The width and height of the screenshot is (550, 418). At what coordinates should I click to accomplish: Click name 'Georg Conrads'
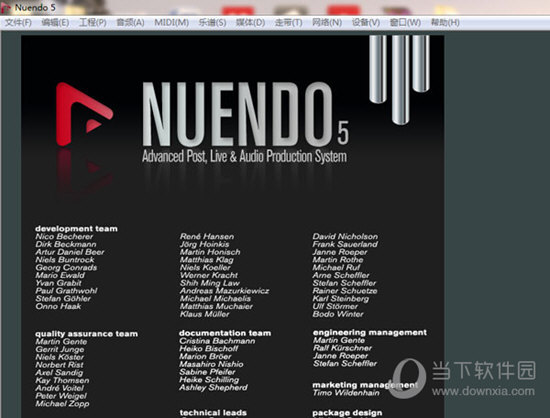click(66, 268)
